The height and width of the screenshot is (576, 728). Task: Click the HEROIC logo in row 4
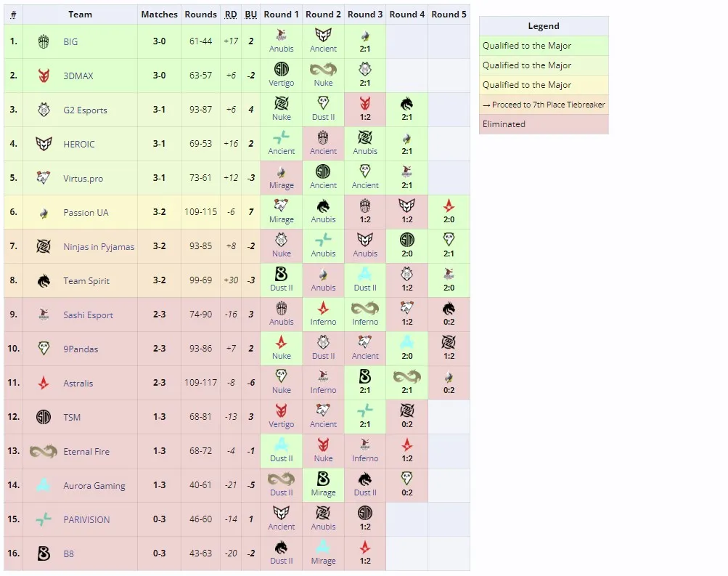43,144
